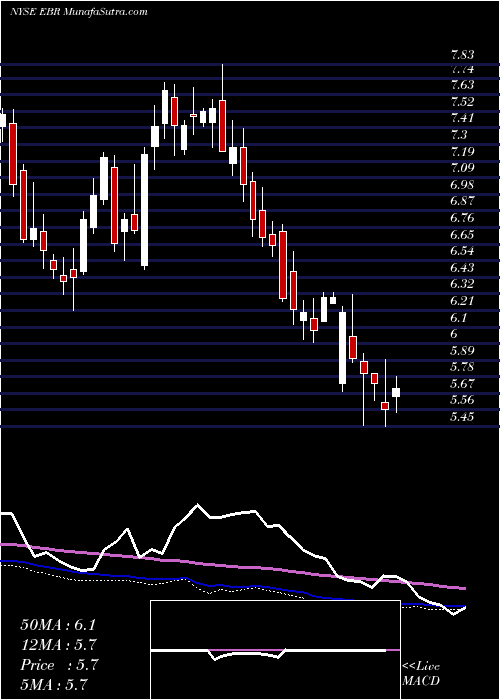Click the 5MA : 5.7 readout
500x700 pixels.
[x=54, y=684]
